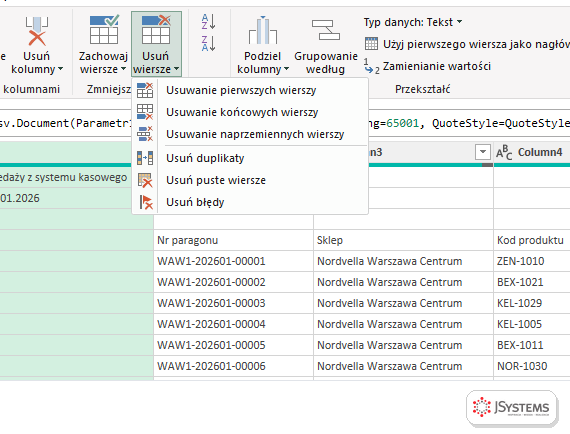Click the ABC type icon of Column4

click(504, 152)
